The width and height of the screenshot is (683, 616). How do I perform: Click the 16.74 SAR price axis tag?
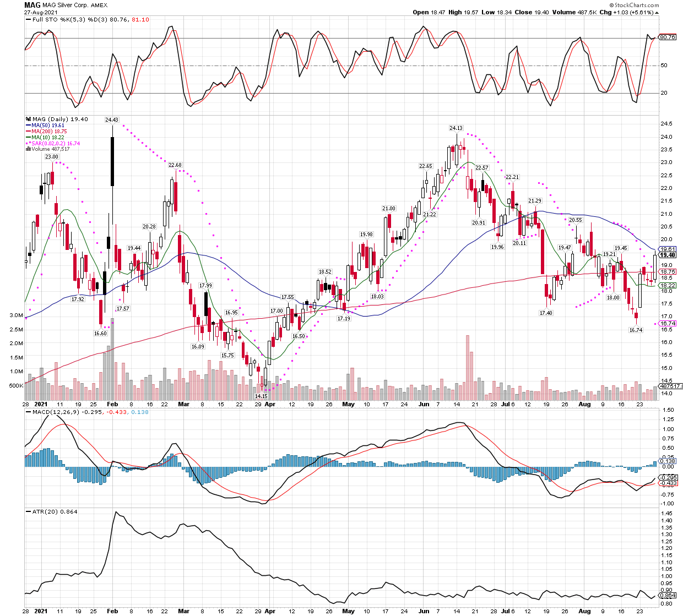(x=668, y=324)
